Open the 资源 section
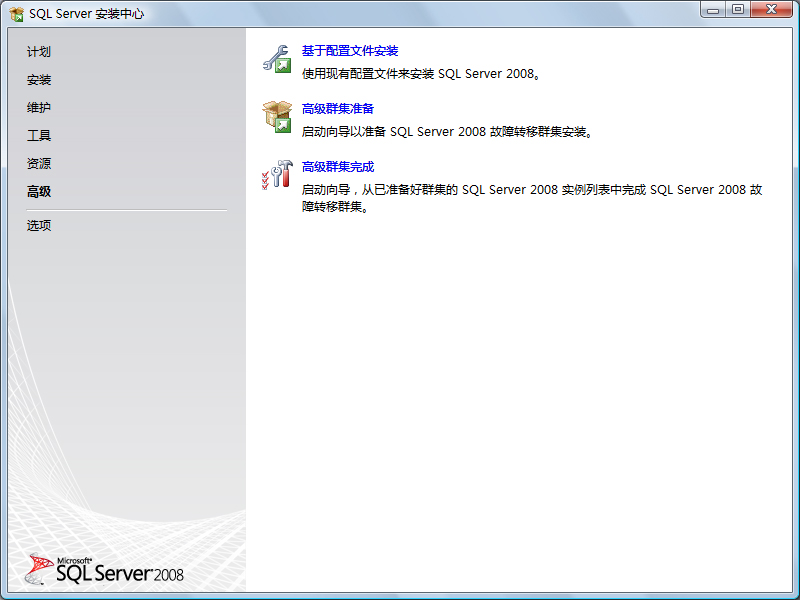800x600 pixels. point(39,164)
